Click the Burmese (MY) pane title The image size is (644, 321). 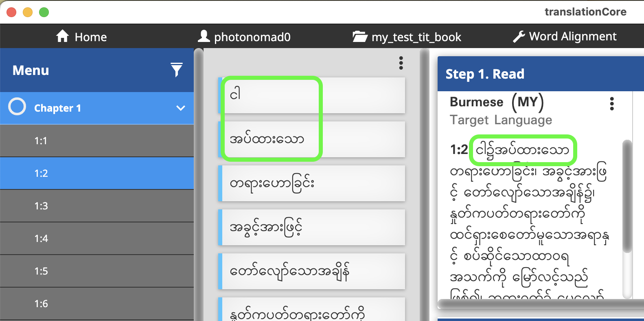[x=497, y=102]
